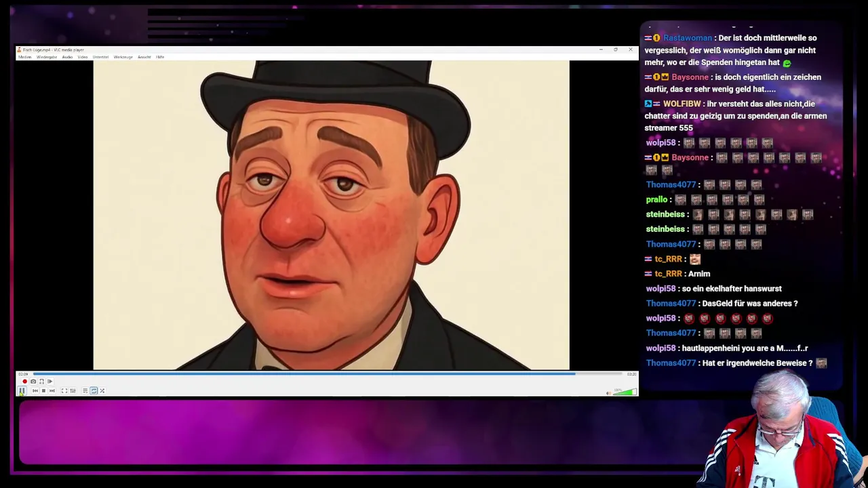The width and height of the screenshot is (868, 488).
Task: Click the 'so ein ekelhafter hanswurst' message
Action: click(732, 289)
